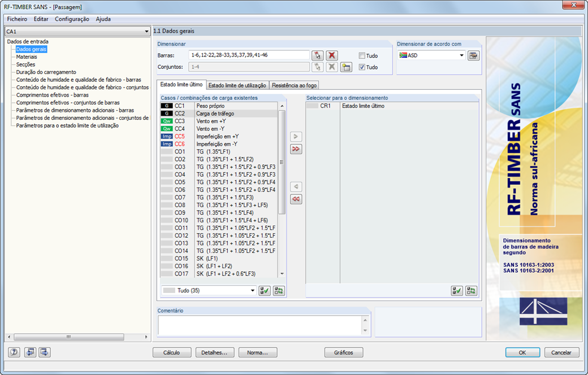Invert selection in dimensioning selection list

coord(471,291)
